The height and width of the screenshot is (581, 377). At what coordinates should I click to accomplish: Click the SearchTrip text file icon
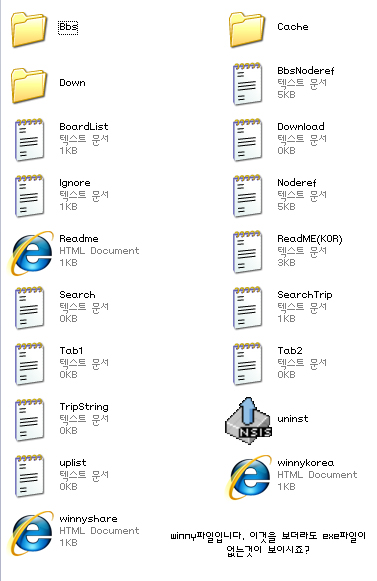pyautogui.click(x=247, y=308)
